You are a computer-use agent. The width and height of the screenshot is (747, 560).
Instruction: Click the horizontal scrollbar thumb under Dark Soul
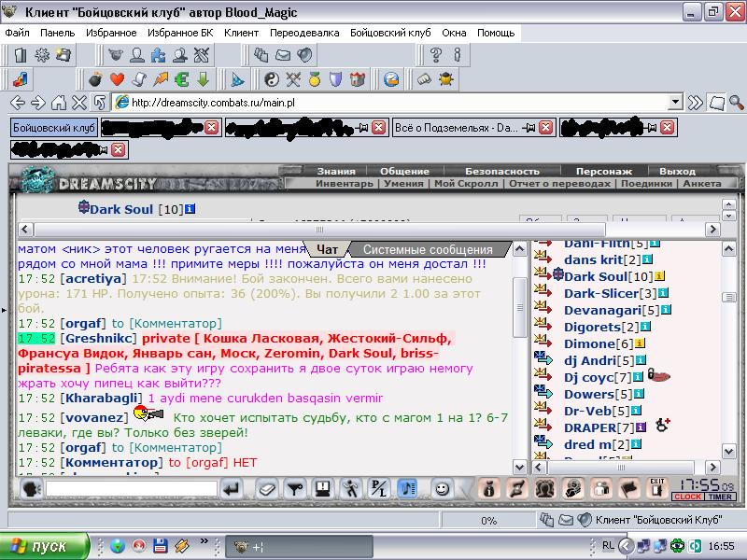[319, 229]
